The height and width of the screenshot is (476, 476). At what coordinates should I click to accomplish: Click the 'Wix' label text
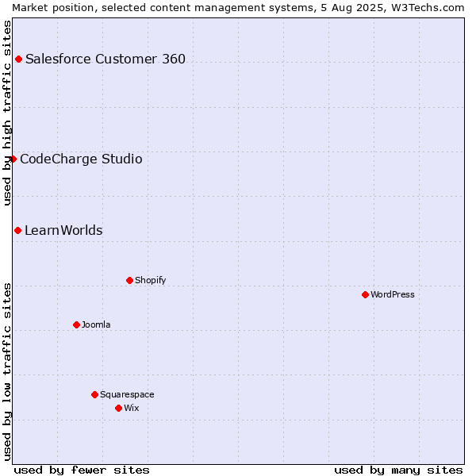pyautogui.click(x=132, y=408)
